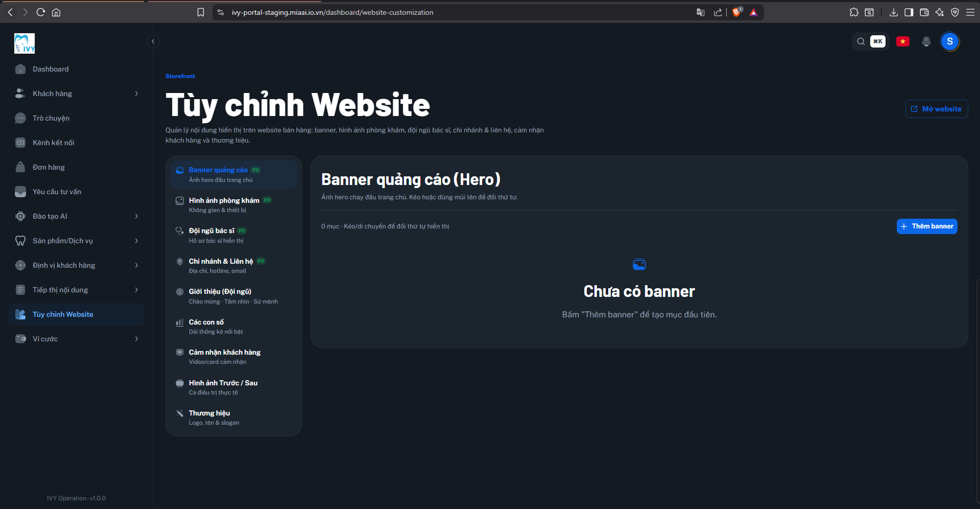Go back in browser history
Viewport: 980px width, 509px height.
pyautogui.click(x=10, y=12)
